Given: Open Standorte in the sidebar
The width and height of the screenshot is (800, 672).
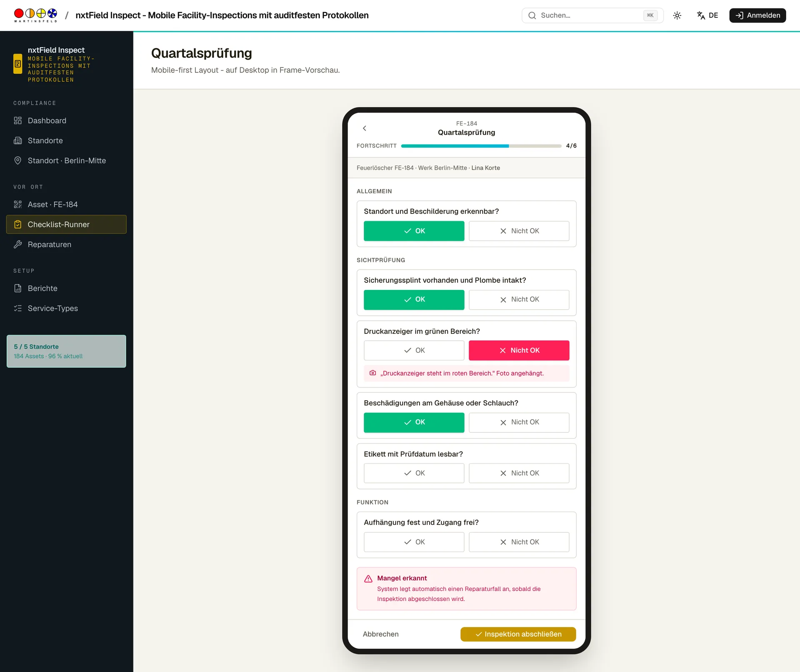Looking at the screenshot, I should point(66,141).
